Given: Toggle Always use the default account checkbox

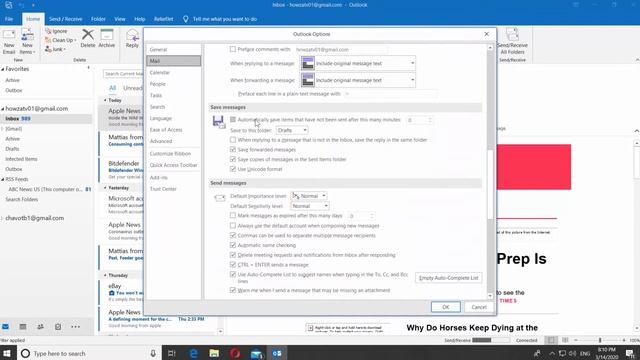Looking at the screenshot, I should click(x=233, y=225).
